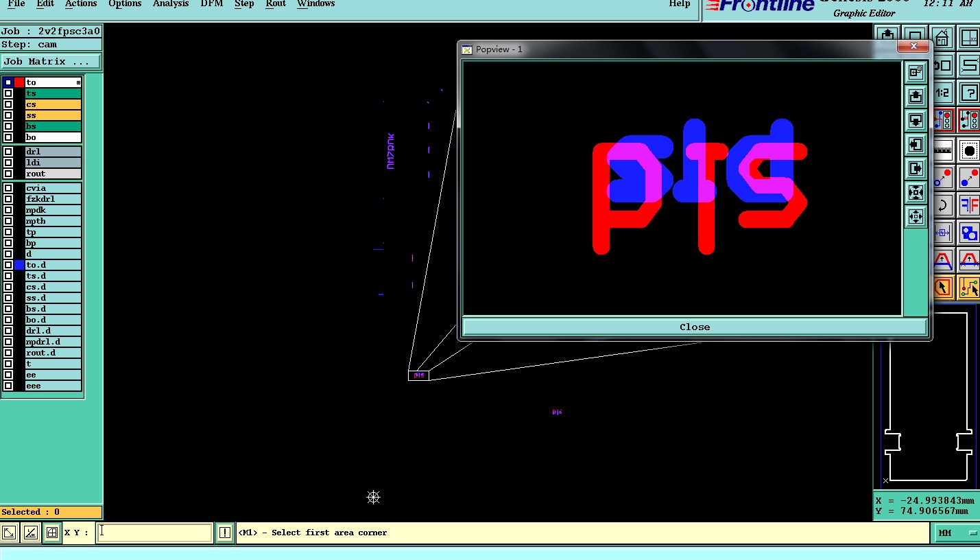This screenshot has height=560, width=980.
Task: Open the Rout menu
Action: click(x=276, y=4)
